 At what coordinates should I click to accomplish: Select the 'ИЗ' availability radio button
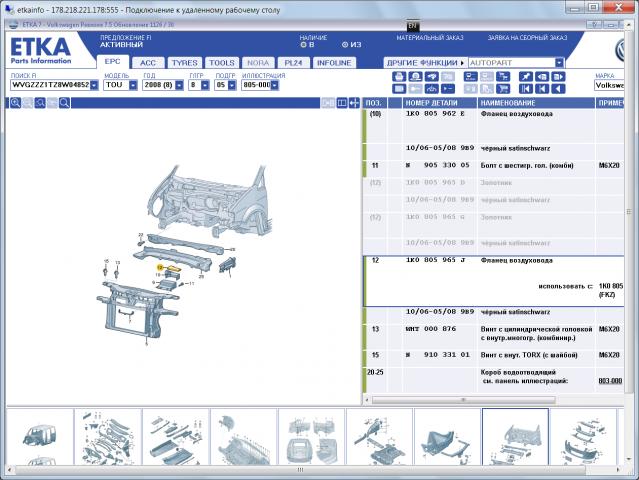pyautogui.click(x=345, y=45)
